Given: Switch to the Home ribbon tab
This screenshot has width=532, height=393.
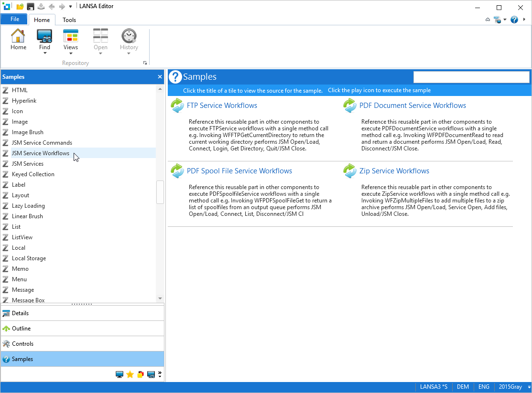Looking at the screenshot, I should [42, 20].
